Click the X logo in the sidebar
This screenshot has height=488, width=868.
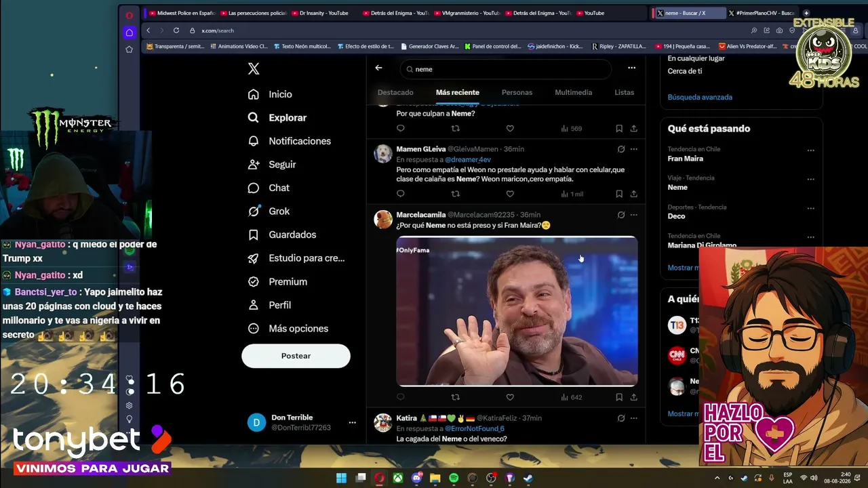coord(254,68)
